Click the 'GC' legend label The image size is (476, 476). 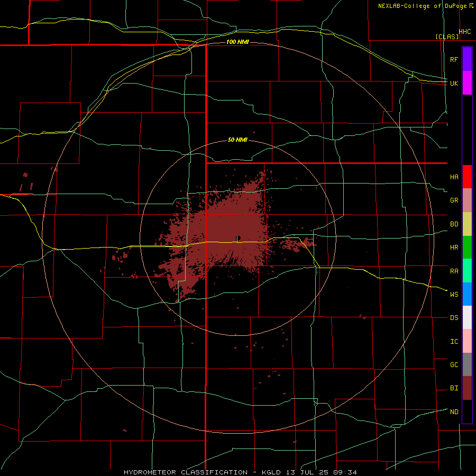pos(454,365)
